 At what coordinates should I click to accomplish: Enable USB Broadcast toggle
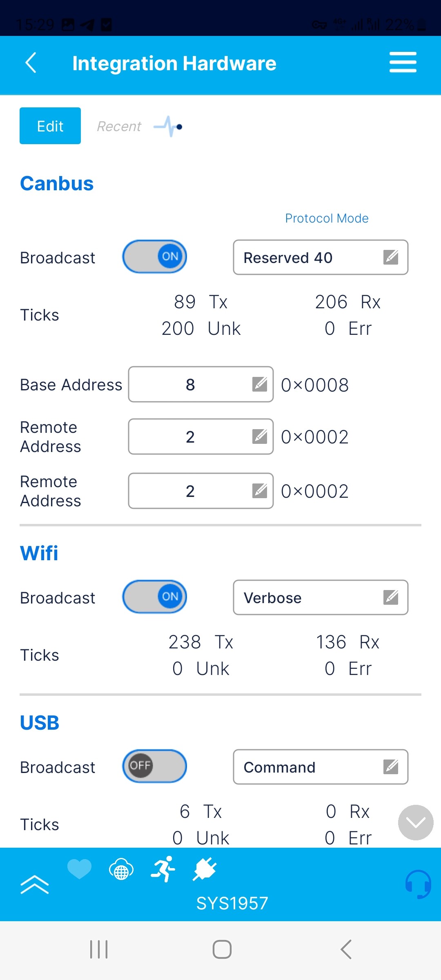pos(155,766)
